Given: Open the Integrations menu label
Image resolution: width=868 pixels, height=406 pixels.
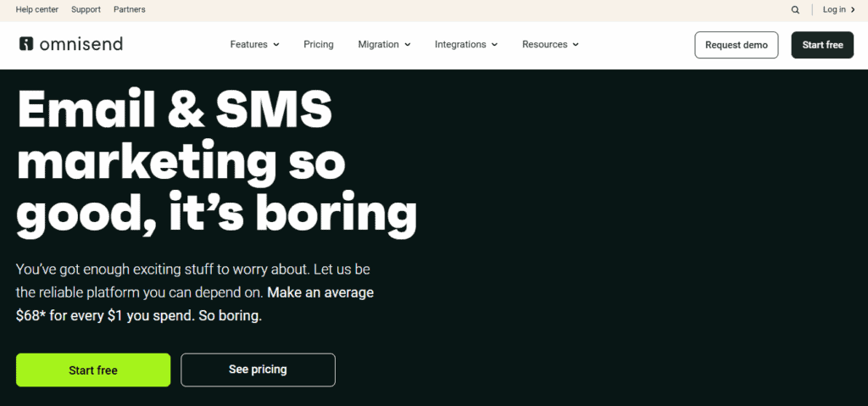Looking at the screenshot, I should pyautogui.click(x=460, y=44).
